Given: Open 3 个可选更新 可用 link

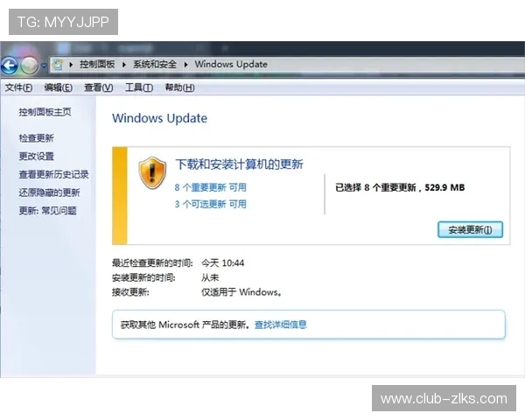Looking at the screenshot, I should click(210, 204).
